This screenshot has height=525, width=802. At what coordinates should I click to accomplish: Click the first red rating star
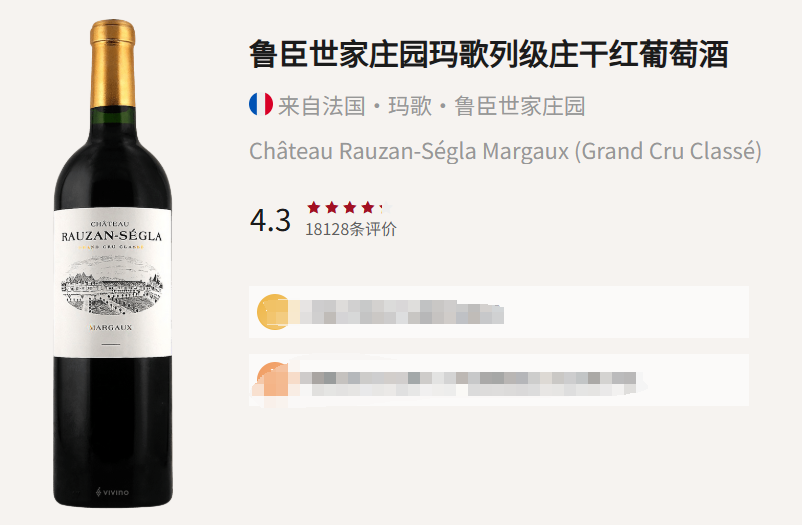point(314,207)
